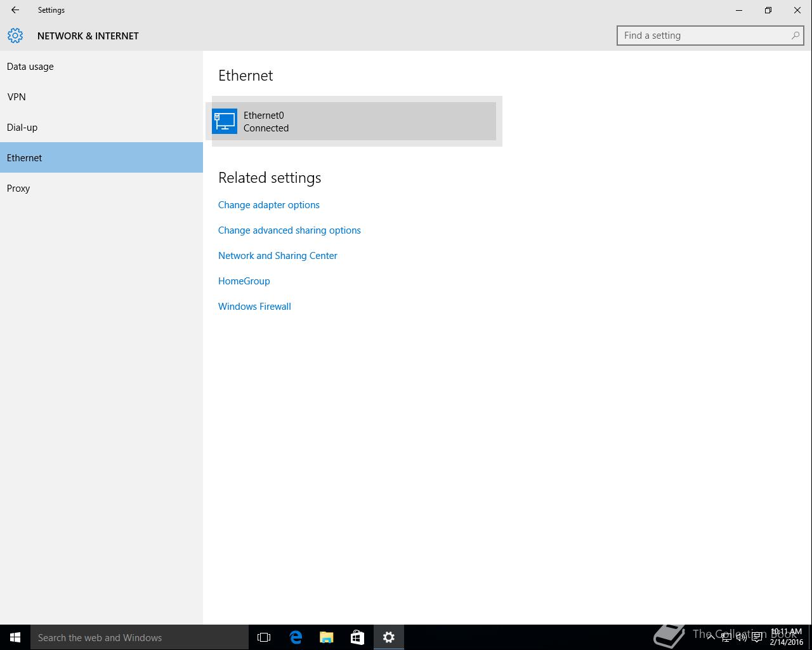Launch the Windows Store from the taskbar
Screen dimensions: 812x650
click(x=357, y=637)
